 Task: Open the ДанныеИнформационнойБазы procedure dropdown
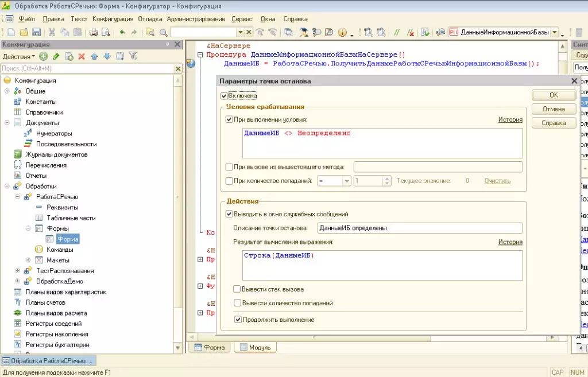(x=554, y=33)
